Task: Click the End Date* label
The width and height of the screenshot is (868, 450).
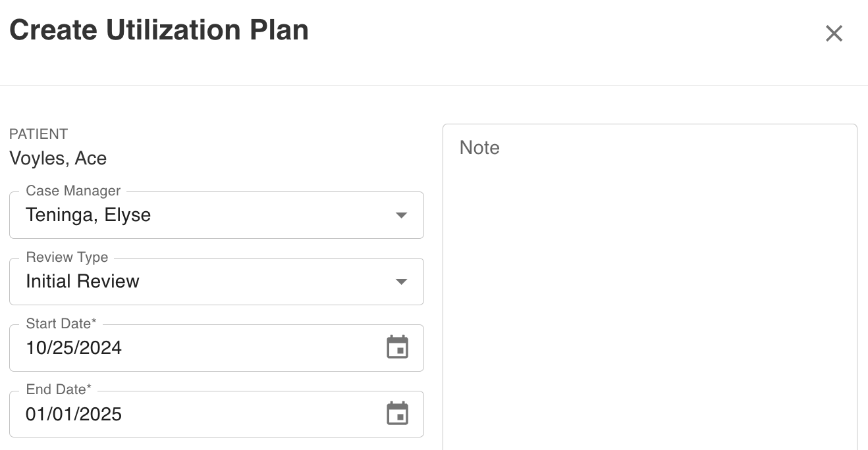Action: click(59, 389)
